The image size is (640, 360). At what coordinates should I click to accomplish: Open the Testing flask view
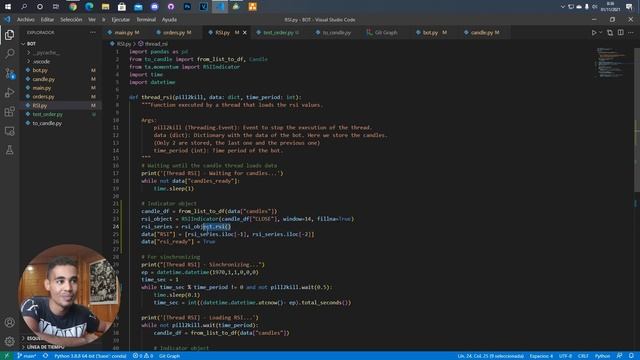[x=9, y=150]
